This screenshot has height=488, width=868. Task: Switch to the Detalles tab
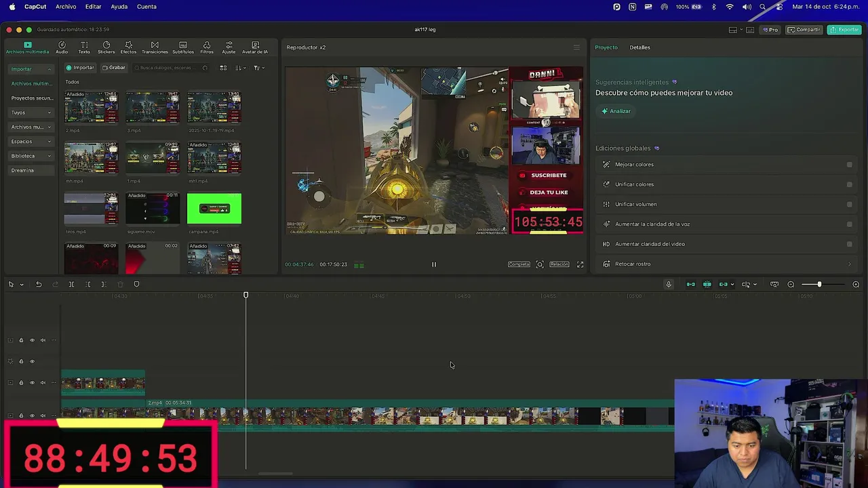tap(639, 47)
